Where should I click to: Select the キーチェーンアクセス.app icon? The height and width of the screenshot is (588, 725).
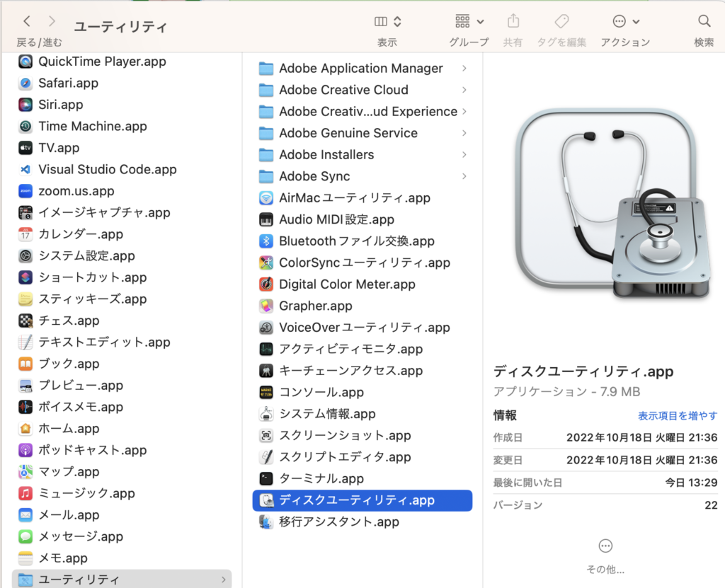(266, 370)
